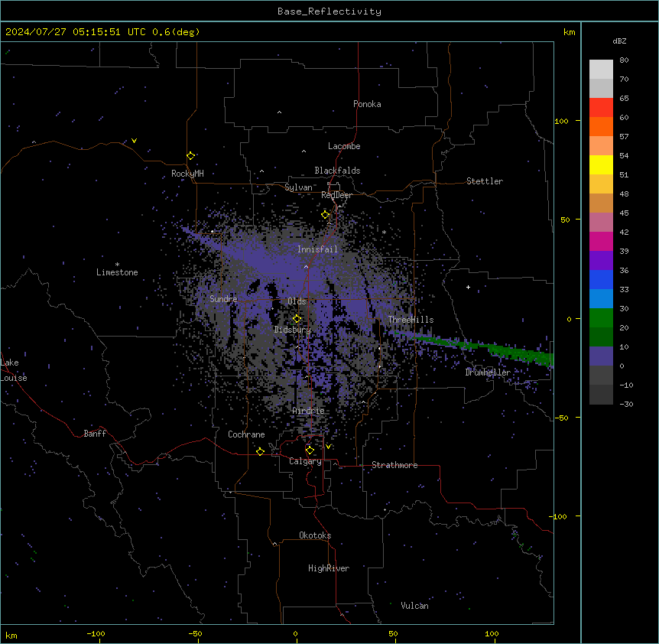
Task: Click the Limestone label
Action: 117,272
